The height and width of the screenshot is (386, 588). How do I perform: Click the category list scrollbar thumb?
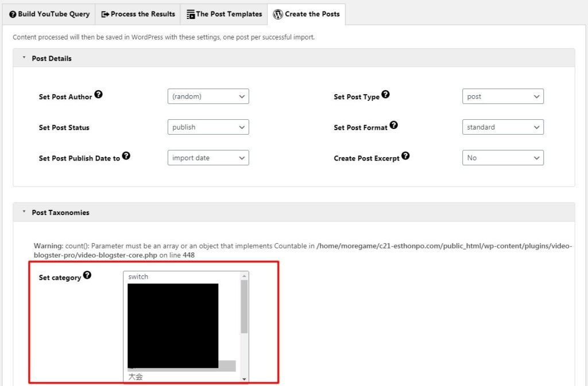(244, 307)
